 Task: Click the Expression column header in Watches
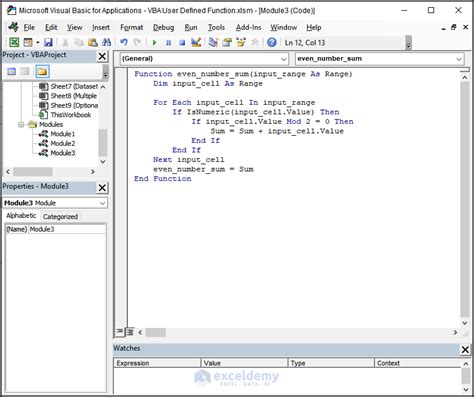coord(157,363)
